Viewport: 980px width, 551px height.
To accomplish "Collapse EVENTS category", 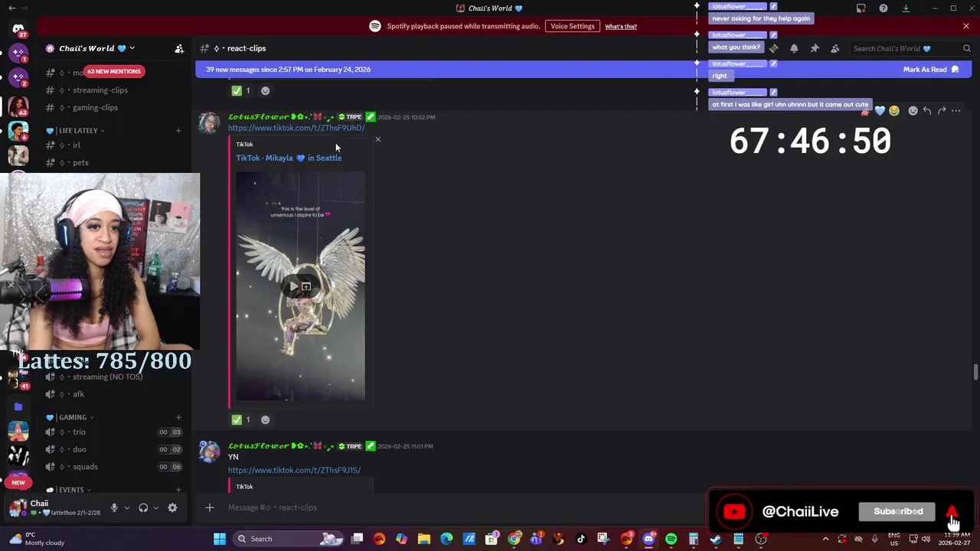I will point(69,490).
